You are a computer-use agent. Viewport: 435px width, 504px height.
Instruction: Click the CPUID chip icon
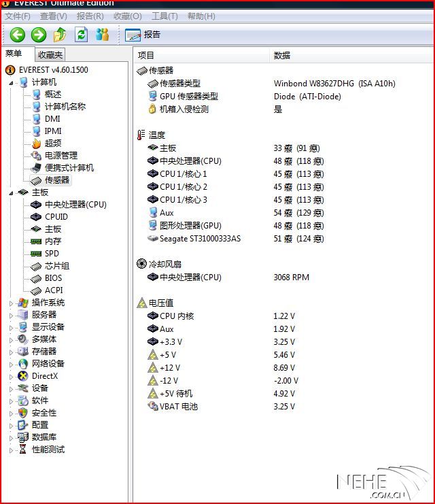[x=36, y=217]
